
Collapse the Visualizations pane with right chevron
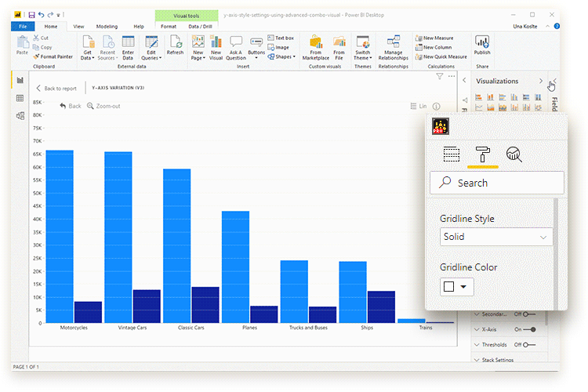[541, 81]
